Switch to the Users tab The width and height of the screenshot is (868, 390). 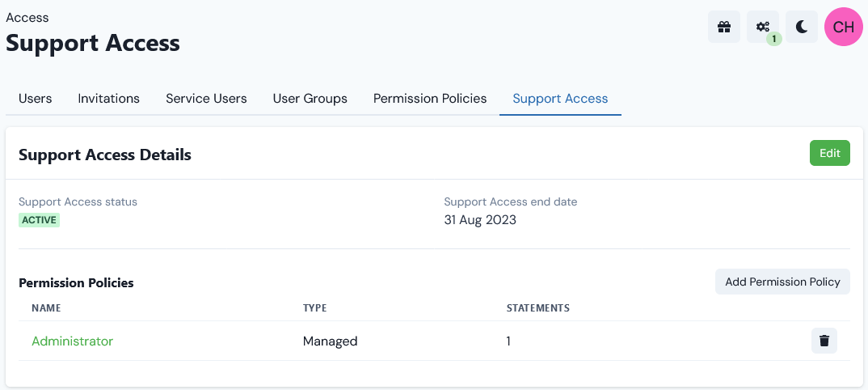(36, 99)
